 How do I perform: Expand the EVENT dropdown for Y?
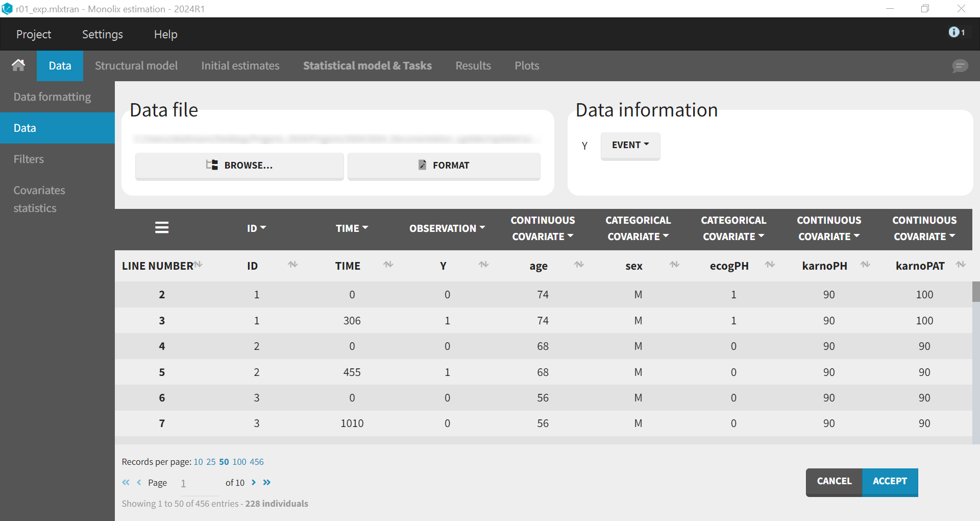click(630, 146)
